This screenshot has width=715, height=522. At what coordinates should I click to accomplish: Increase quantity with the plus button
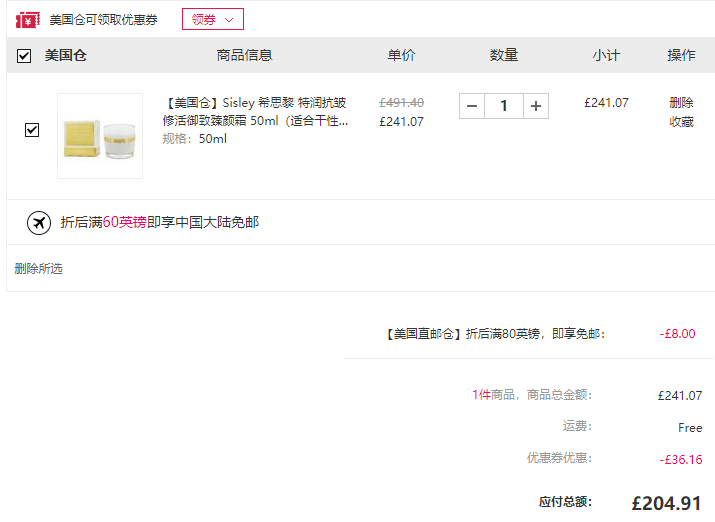536,106
